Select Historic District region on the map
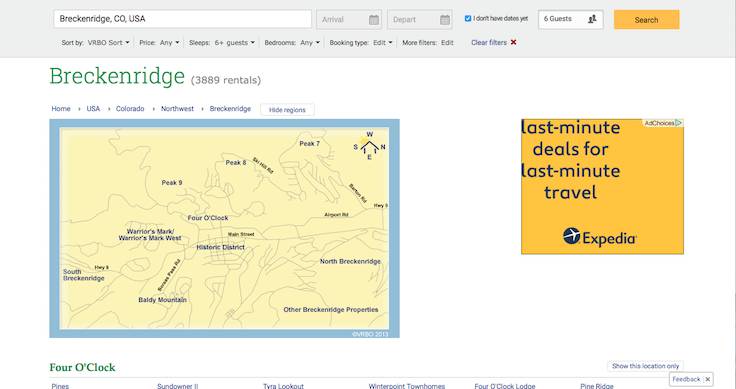This screenshot has height=389, width=736. tap(220, 247)
